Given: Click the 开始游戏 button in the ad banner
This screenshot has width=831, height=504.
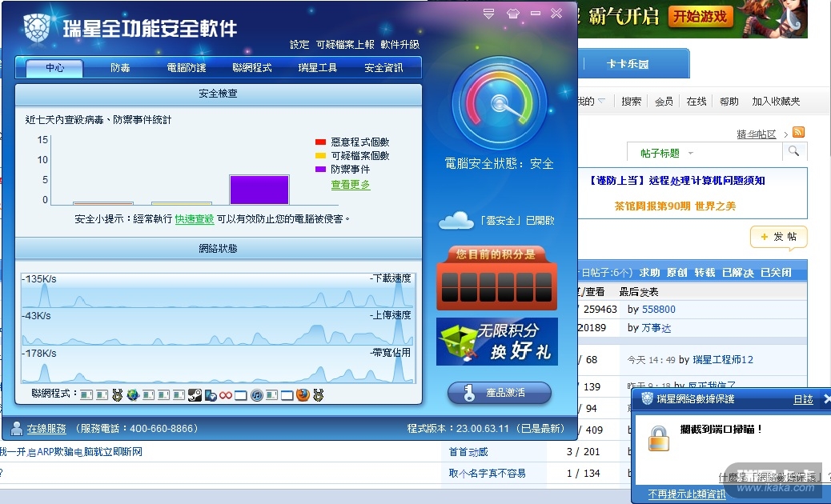Looking at the screenshot, I should [x=700, y=17].
